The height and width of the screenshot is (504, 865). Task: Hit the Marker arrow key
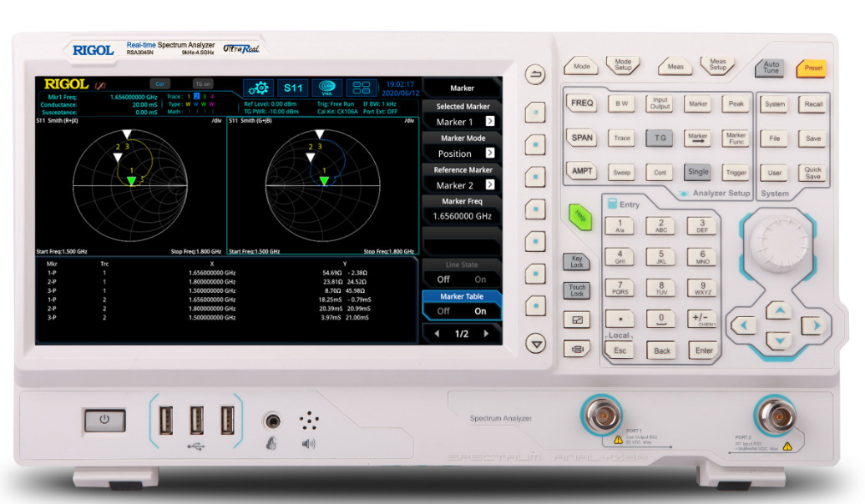pyautogui.click(x=697, y=138)
